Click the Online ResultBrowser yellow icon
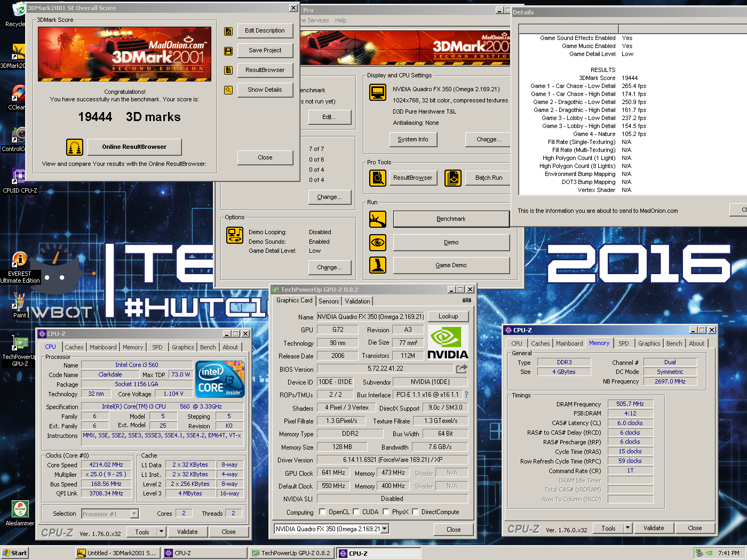Viewport: 747px width, 560px height. (x=75, y=147)
